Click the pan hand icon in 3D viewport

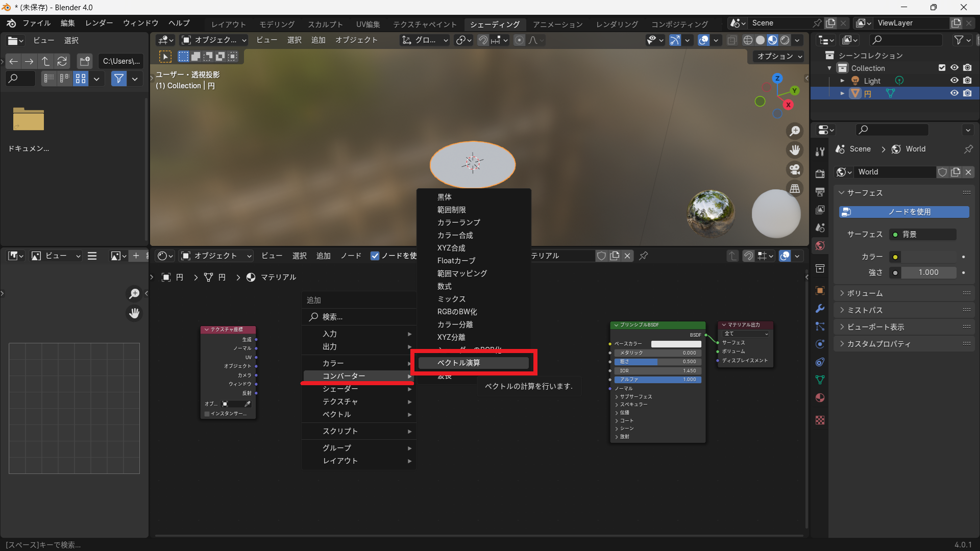click(795, 150)
